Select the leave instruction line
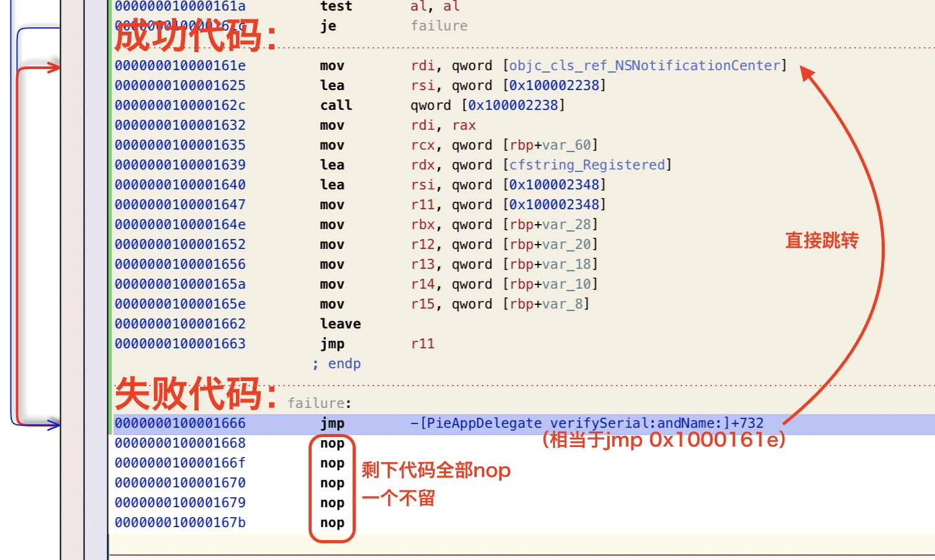 (x=340, y=324)
